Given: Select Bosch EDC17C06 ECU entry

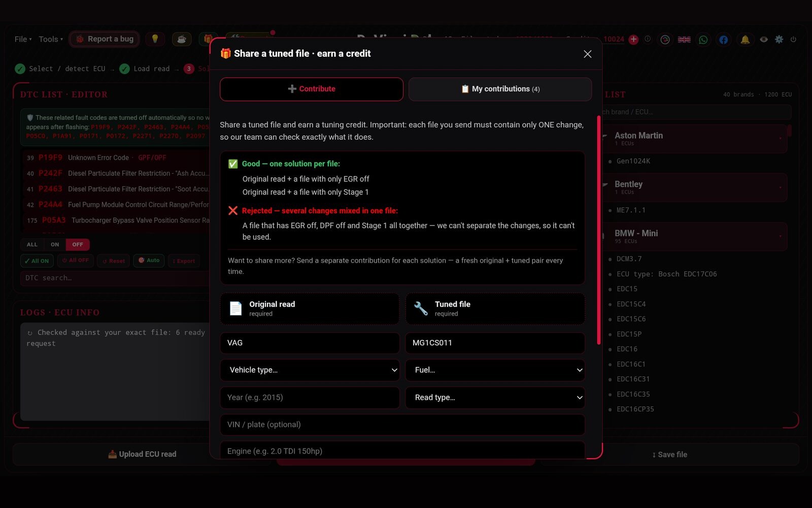Looking at the screenshot, I should coord(666,274).
